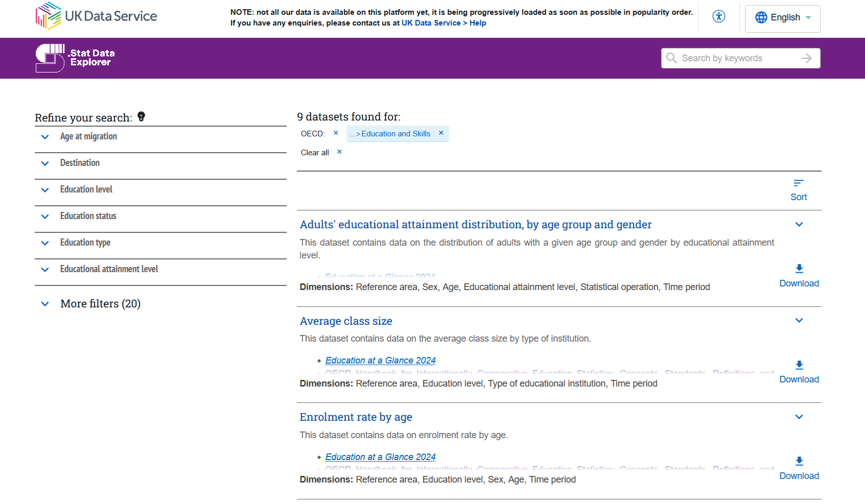This screenshot has width=865, height=504.
Task: Click the lightbulb search tips icon
Action: click(x=142, y=117)
